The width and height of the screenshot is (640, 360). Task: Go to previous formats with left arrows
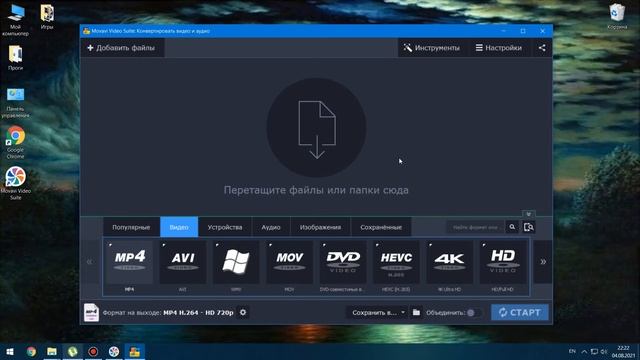[89, 262]
